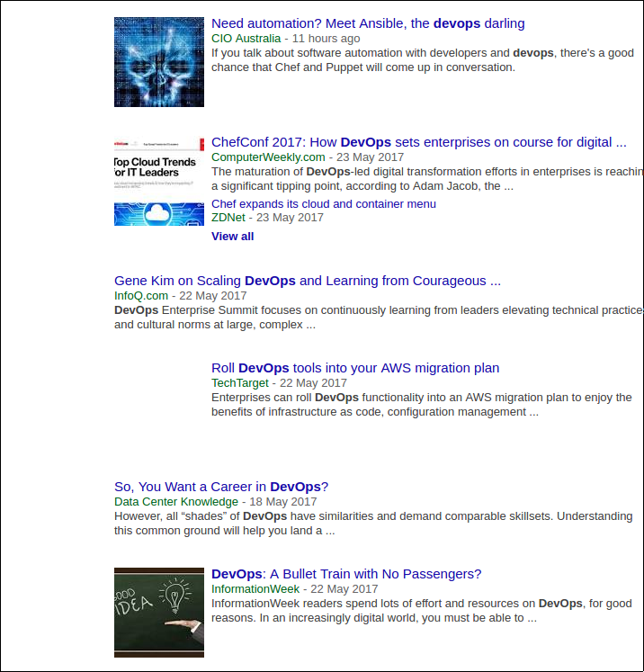Viewport: 644px width, 672px height.
Task: Click the Top Cloud Trends thumbnail
Action: (159, 181)
